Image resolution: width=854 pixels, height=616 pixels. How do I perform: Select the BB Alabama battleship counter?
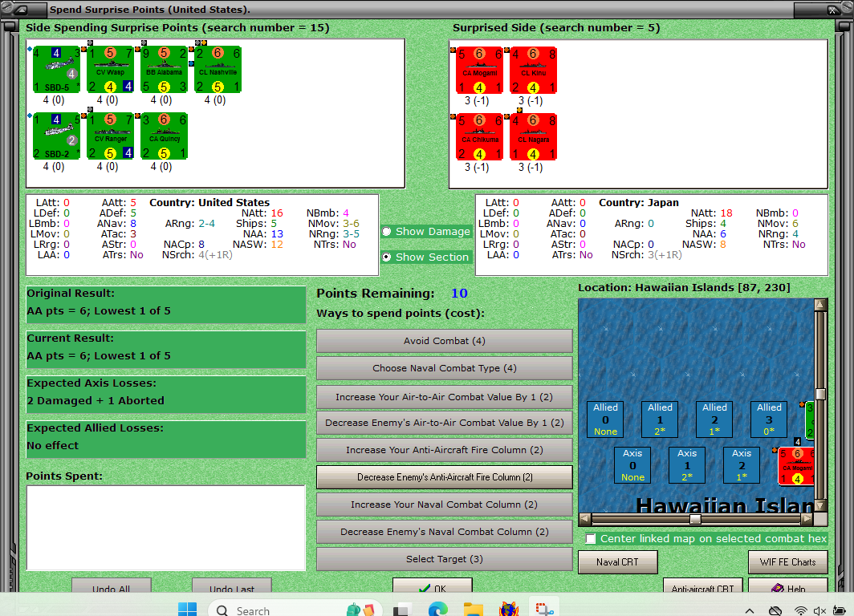click(164, 70)
